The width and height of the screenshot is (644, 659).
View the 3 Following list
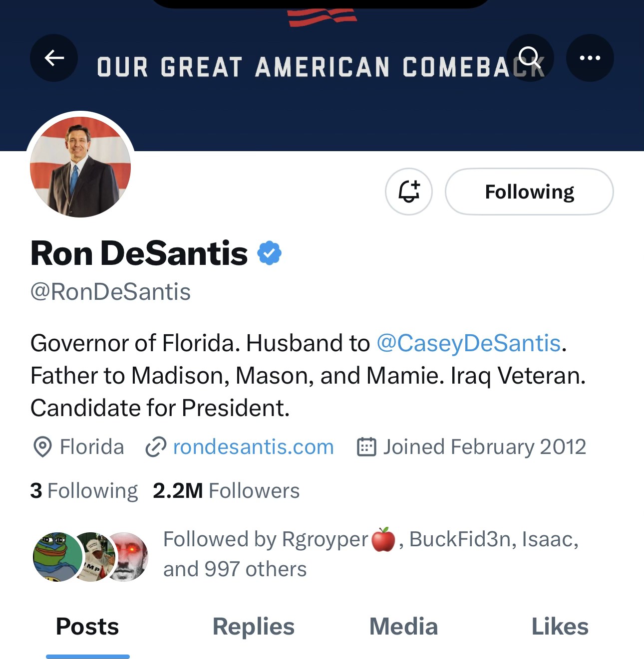pyautogui.click(x=84, y=491)
